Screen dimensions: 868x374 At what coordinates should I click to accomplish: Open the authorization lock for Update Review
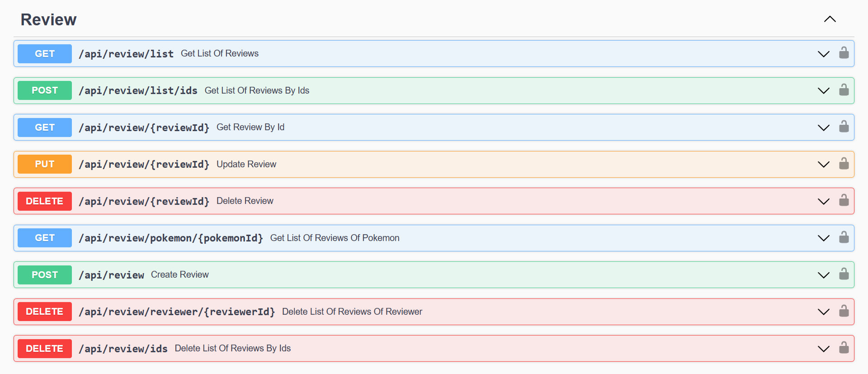click(844, 164)
